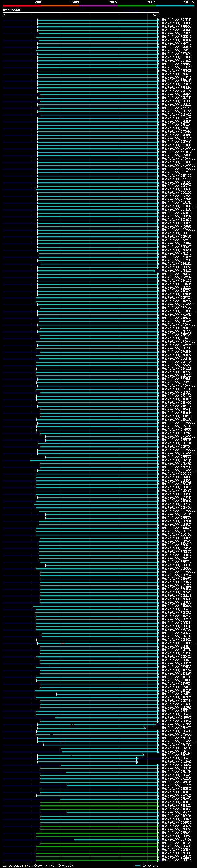Click the red 20% identity legend segment
The image size is (197, 868).
point(22,6)
